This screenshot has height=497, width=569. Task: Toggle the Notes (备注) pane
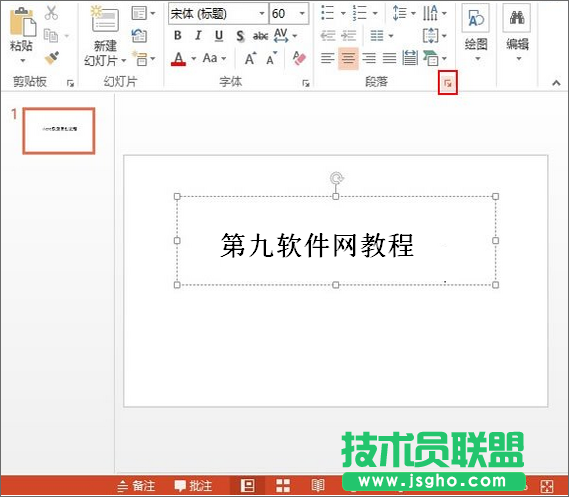coord(136,485)
